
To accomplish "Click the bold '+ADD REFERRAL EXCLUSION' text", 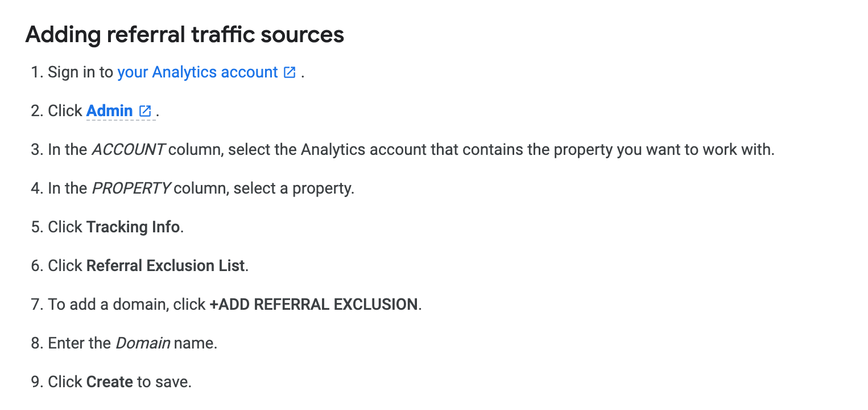I will click(x=314, y=305).
